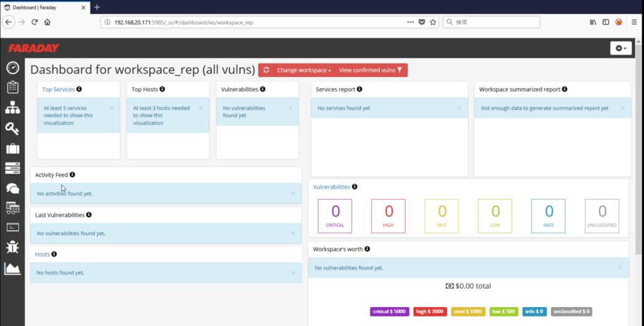Click the Critical vulnerabilities count box
This screenshot has width=644, height=326.
tap(335, 216)
